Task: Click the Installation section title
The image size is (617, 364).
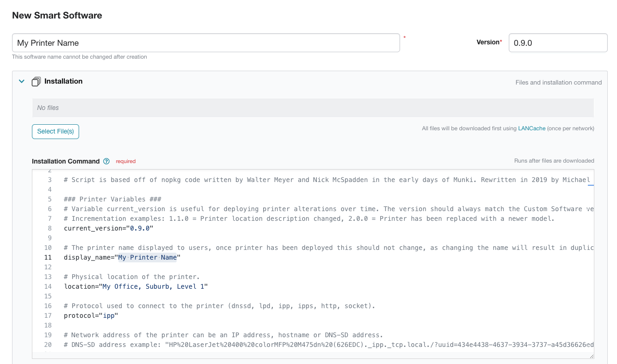Action: pyautogui.click(x=63, y=81)
